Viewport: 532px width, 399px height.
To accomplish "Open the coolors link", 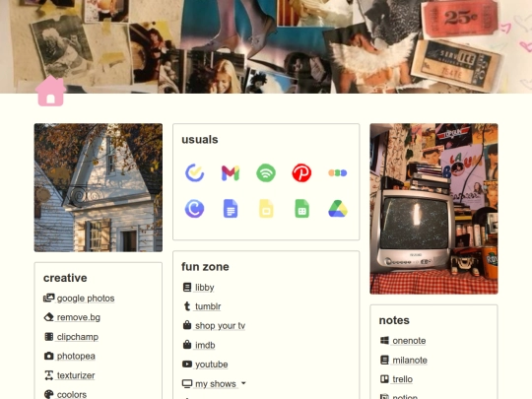I will tap(72, 395).
